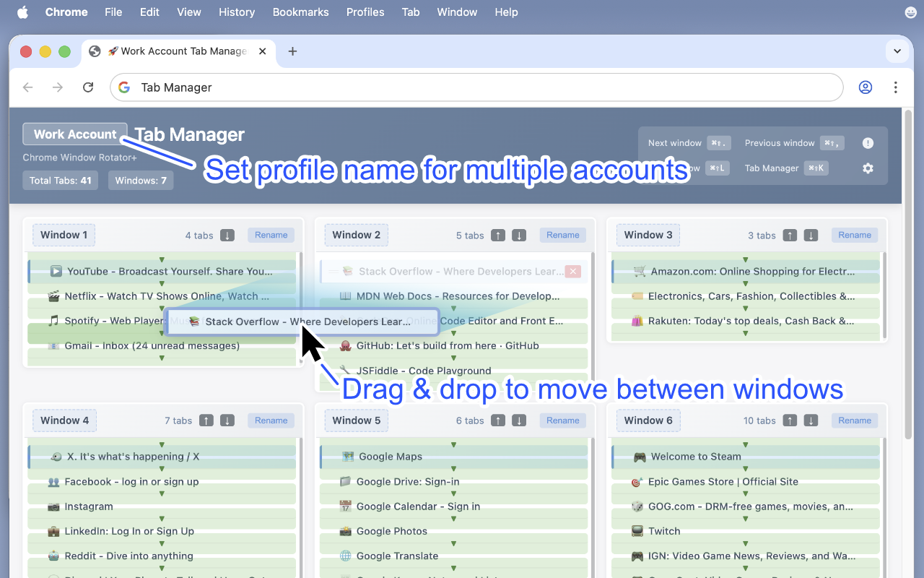Open the Bookmarks menu
Viewport: 924px width, 578px height.
click(301, 12)
